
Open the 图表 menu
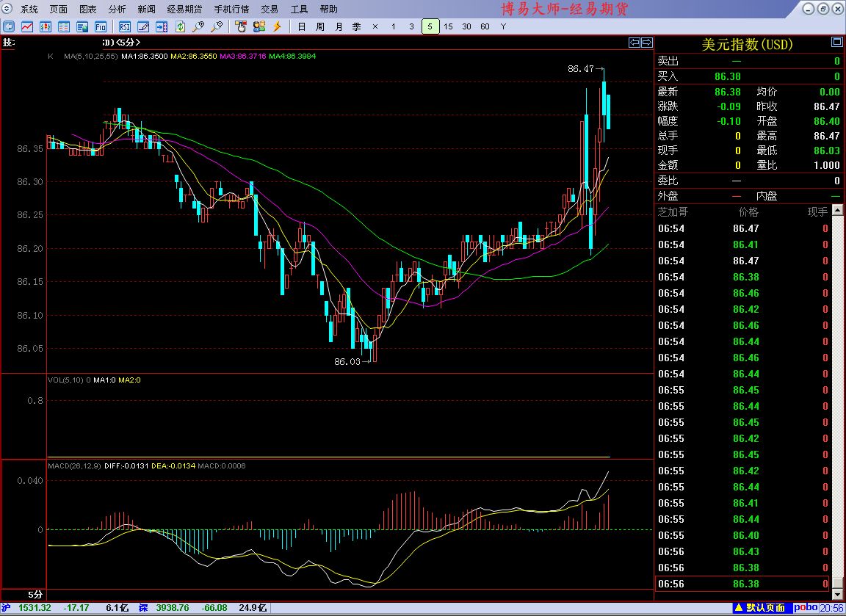[x=87, y=9]
